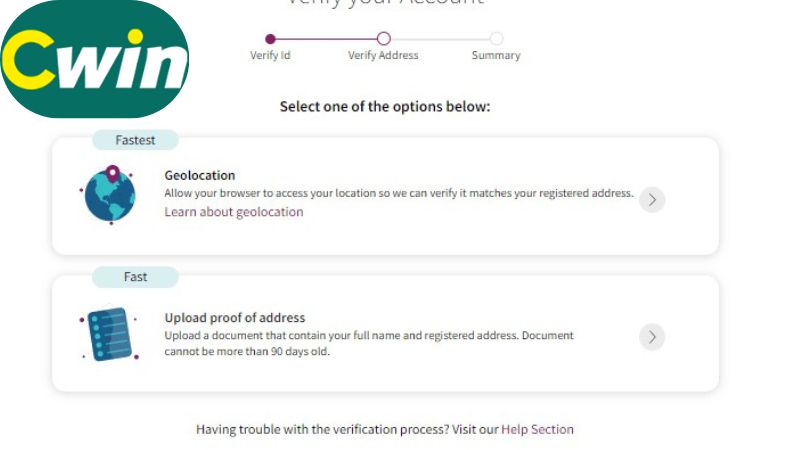Click the Verify Address step circle
Screen dimensions: 800x450
[383, 39]
